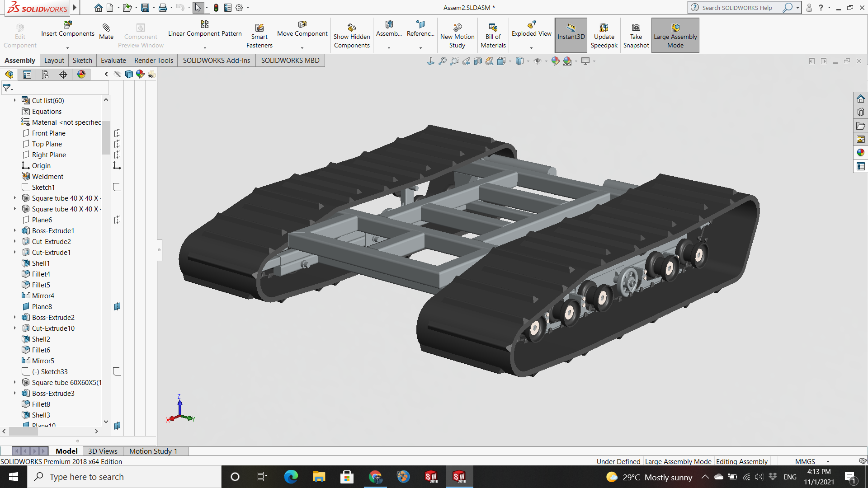Toggle Hide/Show Items eye icon
Screen dimensions: 868x488
(538, 61)
